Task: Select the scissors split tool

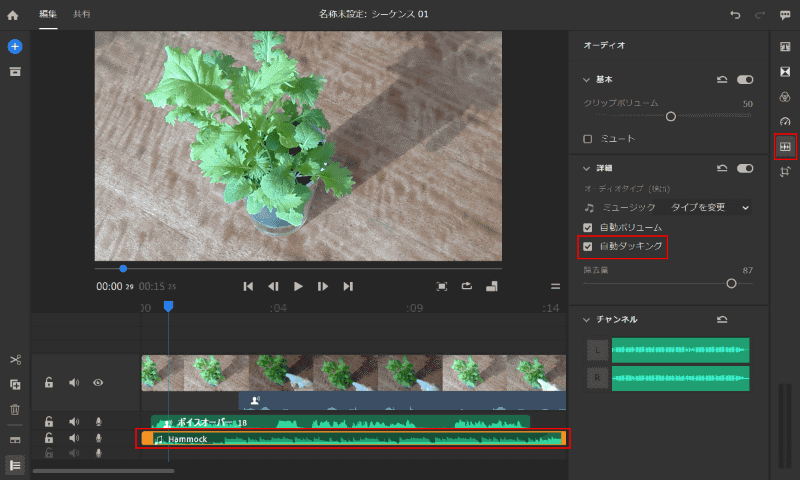Action: (15, 360)
